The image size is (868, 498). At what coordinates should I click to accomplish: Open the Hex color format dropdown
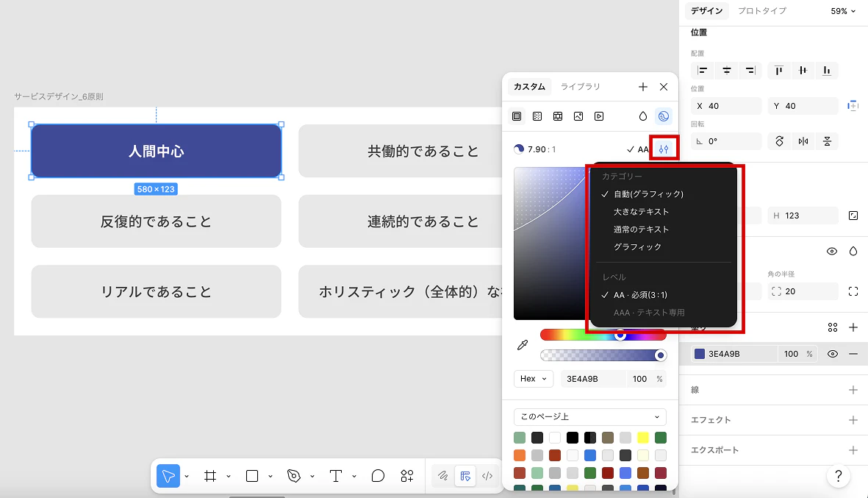[534, 379]
